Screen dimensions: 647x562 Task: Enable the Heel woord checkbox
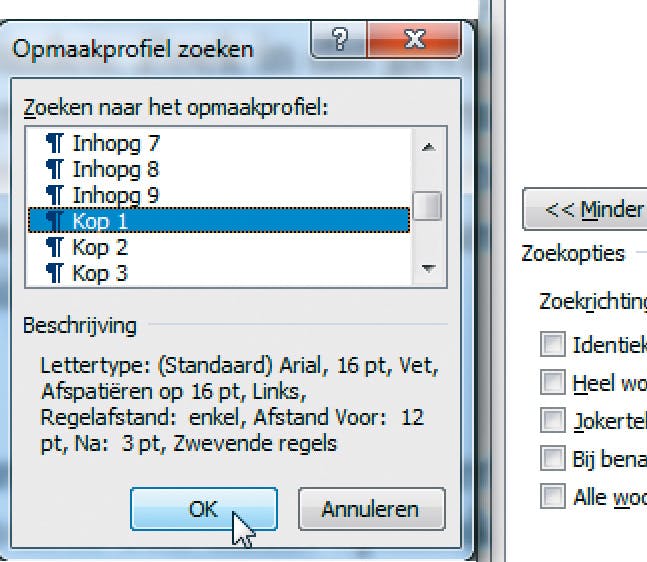(x=552, y=381)
